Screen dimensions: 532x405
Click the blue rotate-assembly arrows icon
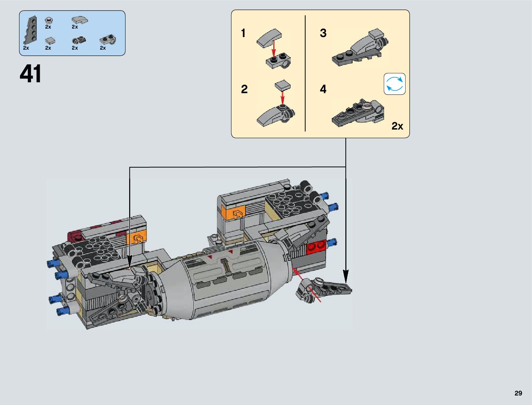(394, 84)
